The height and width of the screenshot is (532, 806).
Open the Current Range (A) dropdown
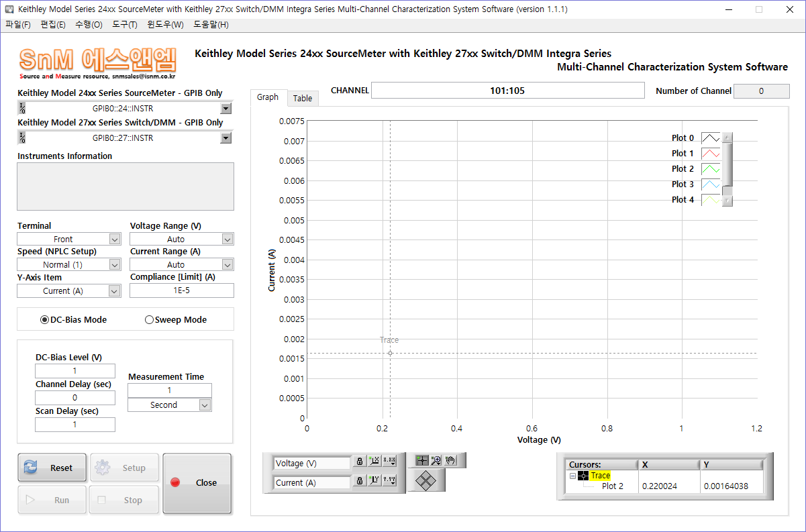tap(228, 264)
